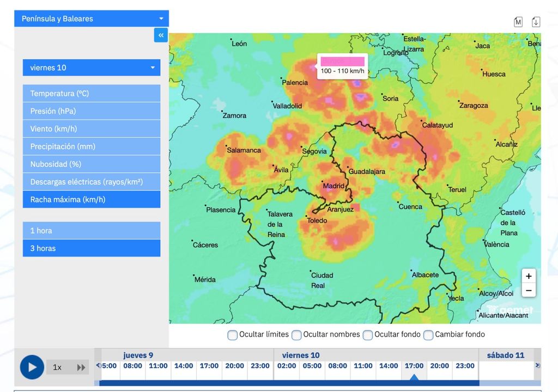Check the Ocultar fondo option
This screenshot has height=392, width=558.
tap(368, 335)
